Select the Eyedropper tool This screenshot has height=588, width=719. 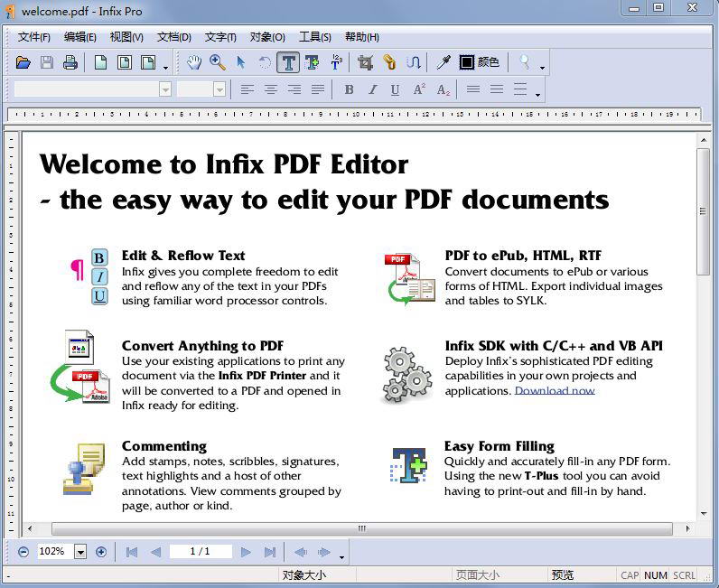tap(443, 62)
